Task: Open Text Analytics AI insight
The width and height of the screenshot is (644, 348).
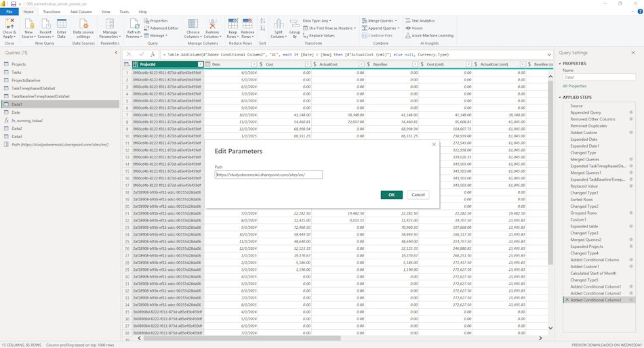Action: pyautogui.click(x=420, y=20)
